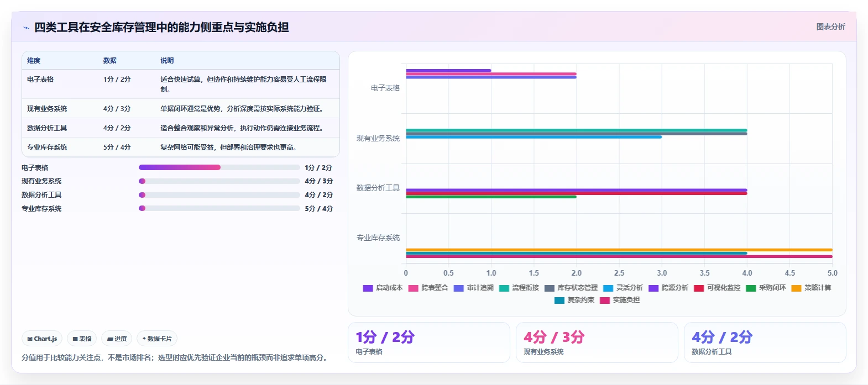Open the 4分 / 3分 现有业务系统 data card
The width and height of the screenshot is (868, 385).
click(597, 342)
